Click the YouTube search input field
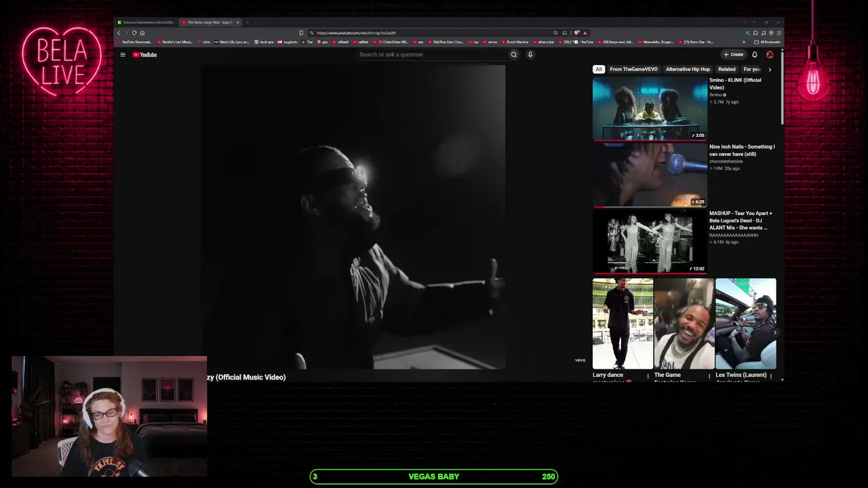This screenshot has height=488, width=868. pyautogui.click(x=431, y=55)
